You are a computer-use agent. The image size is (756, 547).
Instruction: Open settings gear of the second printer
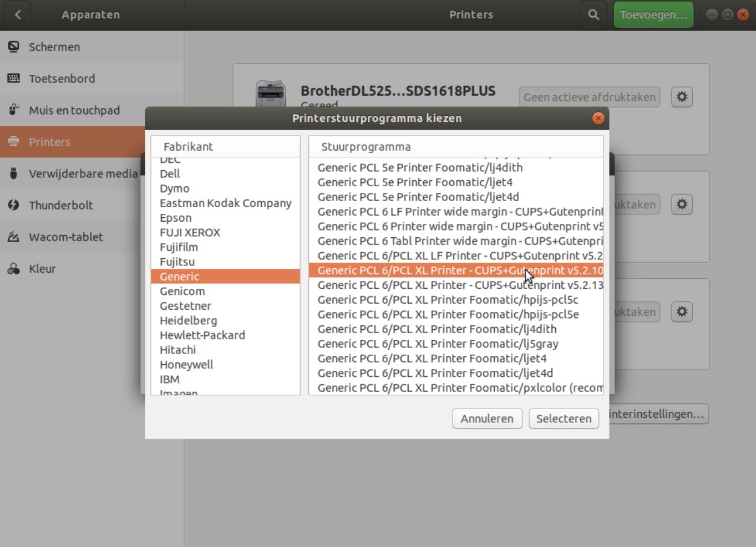(x=682, y=205)
